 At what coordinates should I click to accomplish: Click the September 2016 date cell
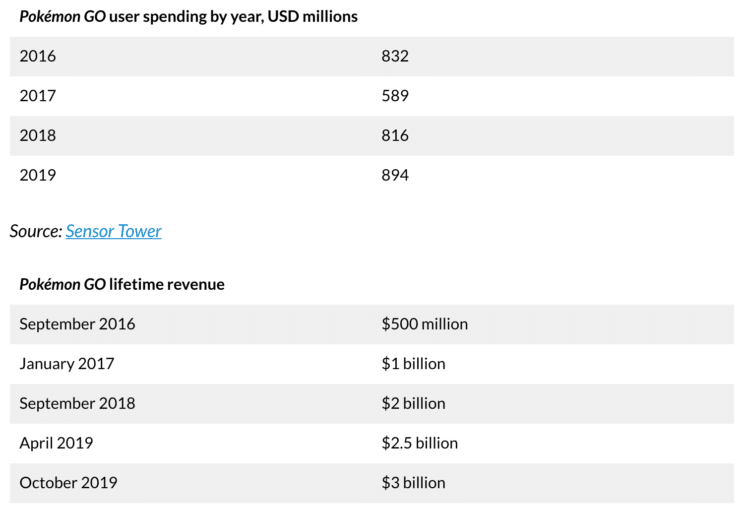[77, 324]
